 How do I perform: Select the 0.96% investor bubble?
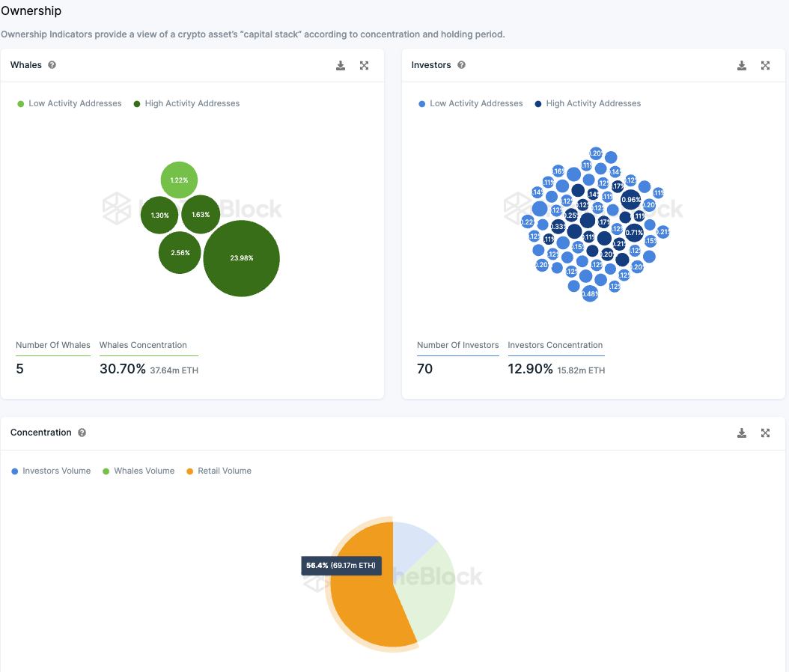(631, 200)
